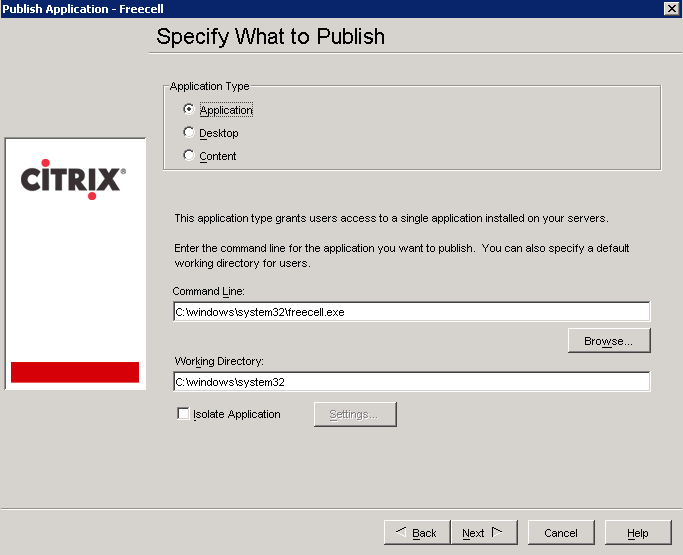683x555 pixels.
Task: Select the Application radio button
Action: point(189,109)
